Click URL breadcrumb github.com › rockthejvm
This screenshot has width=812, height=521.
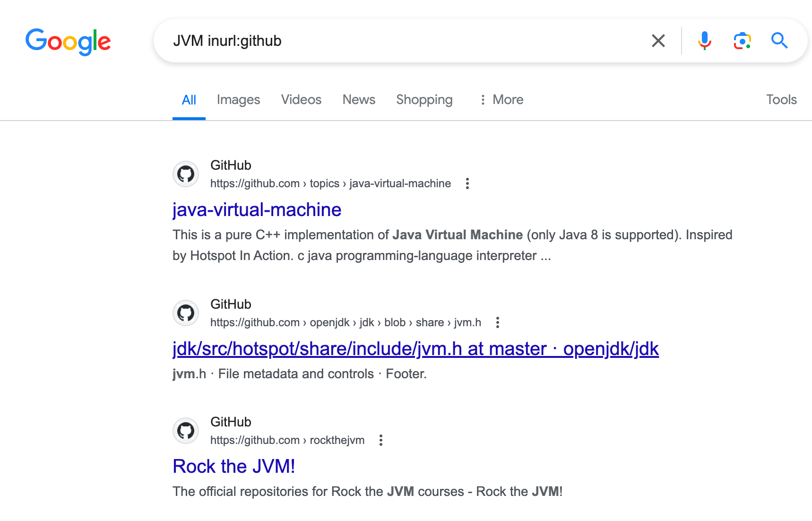[287, 440]
